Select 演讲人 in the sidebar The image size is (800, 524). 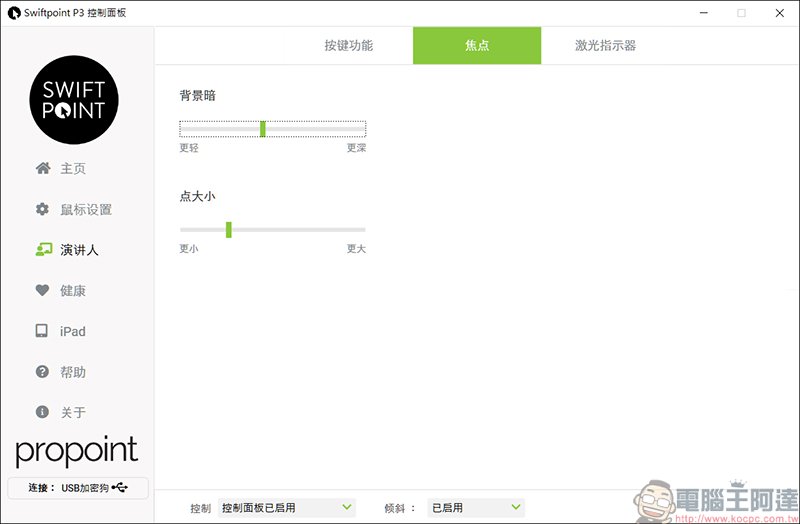79,250
